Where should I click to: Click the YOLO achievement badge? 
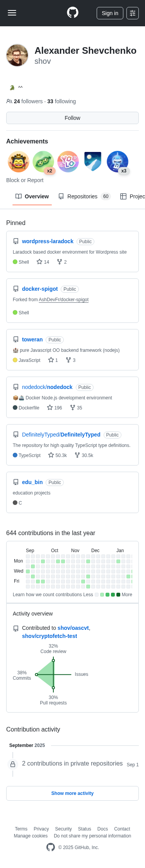pos(68,162)
